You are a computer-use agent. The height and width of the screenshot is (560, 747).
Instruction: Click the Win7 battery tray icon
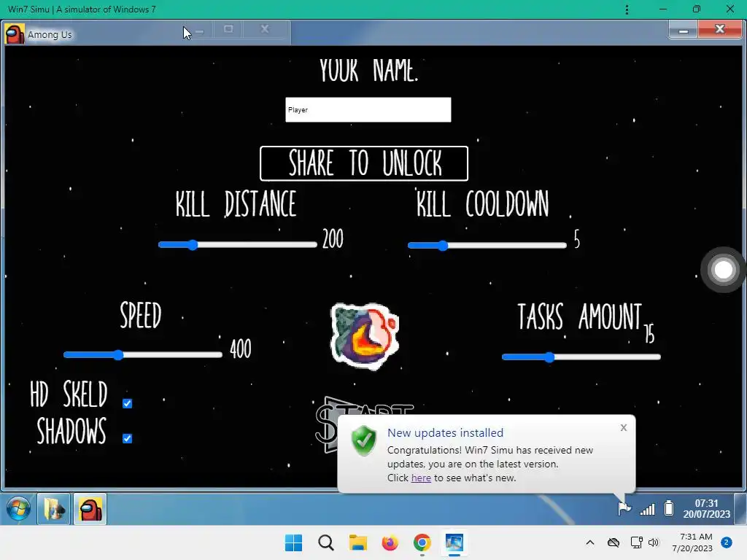coord(669,508)
